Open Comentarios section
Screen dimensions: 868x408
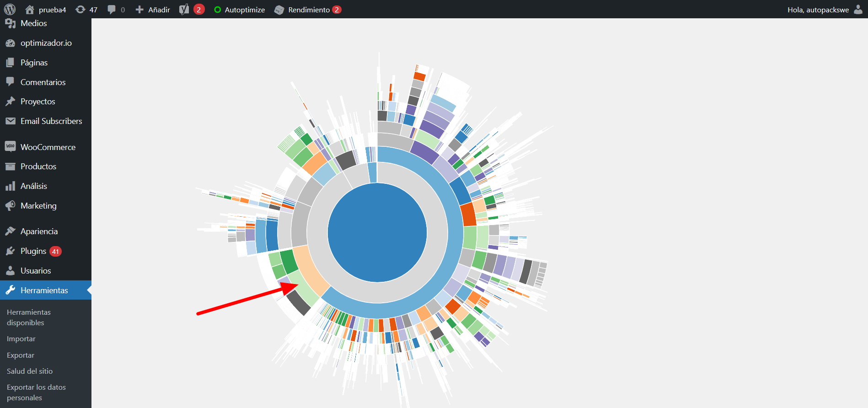[43, 82]
